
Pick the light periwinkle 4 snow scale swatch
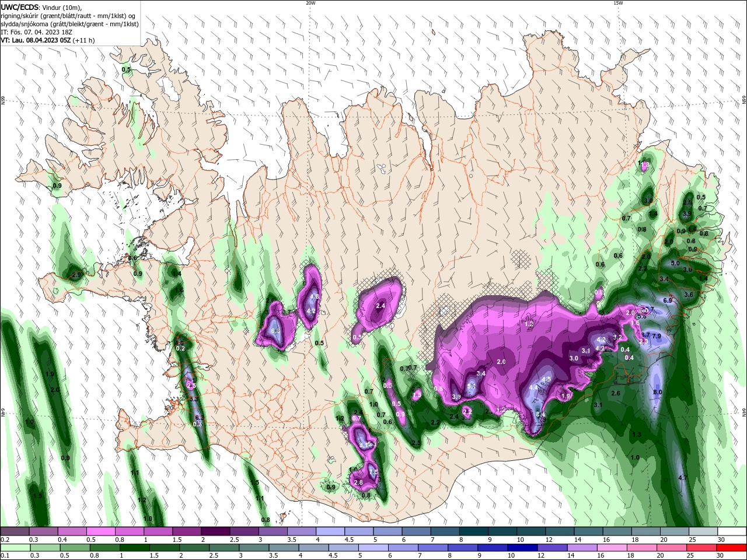(x=330, y=531)
